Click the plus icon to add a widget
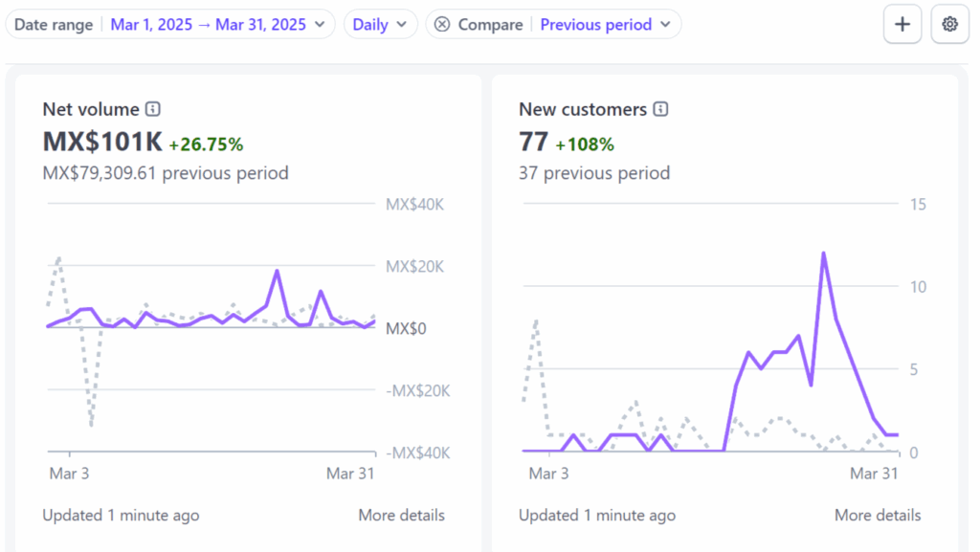This screenshot has height=552, width=980. click(902, 24)
